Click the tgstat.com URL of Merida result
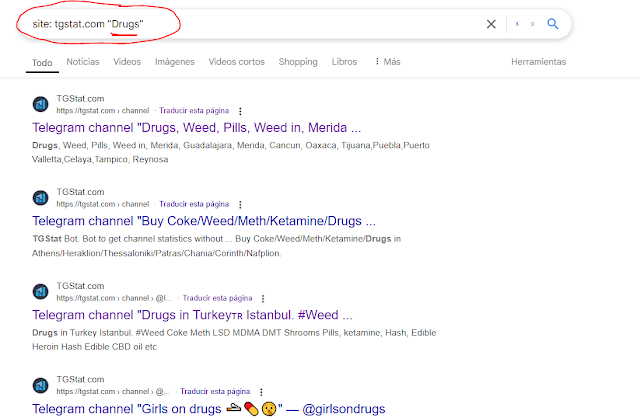 click(x=103, y=111)
